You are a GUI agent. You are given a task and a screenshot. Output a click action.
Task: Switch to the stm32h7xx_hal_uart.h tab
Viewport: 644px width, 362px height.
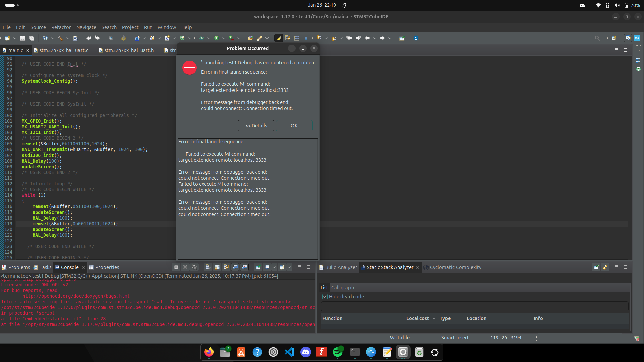129,50
